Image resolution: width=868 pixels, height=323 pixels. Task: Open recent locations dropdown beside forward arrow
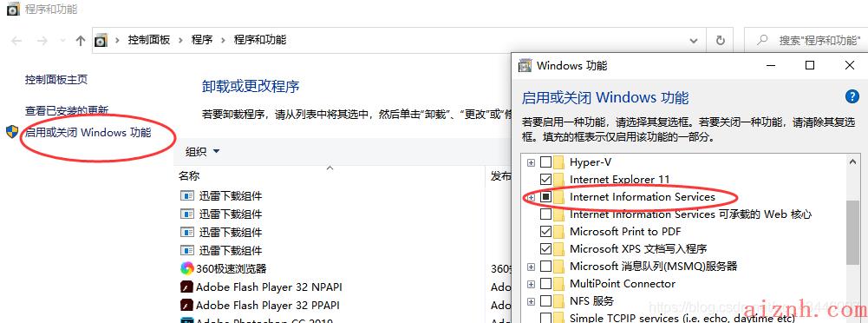click(x=62, y=41)
